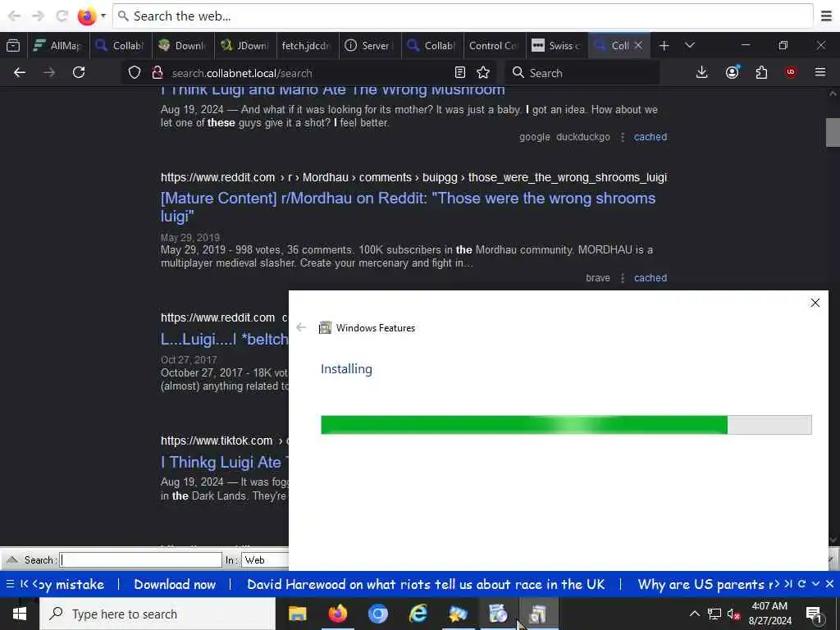Click the tracking protection shield icon

coord(135,73)
